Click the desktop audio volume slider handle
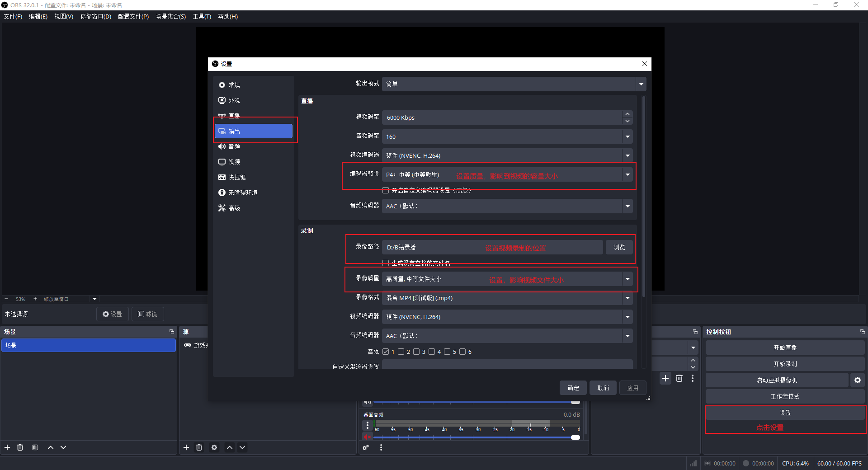 pos(575,437)
